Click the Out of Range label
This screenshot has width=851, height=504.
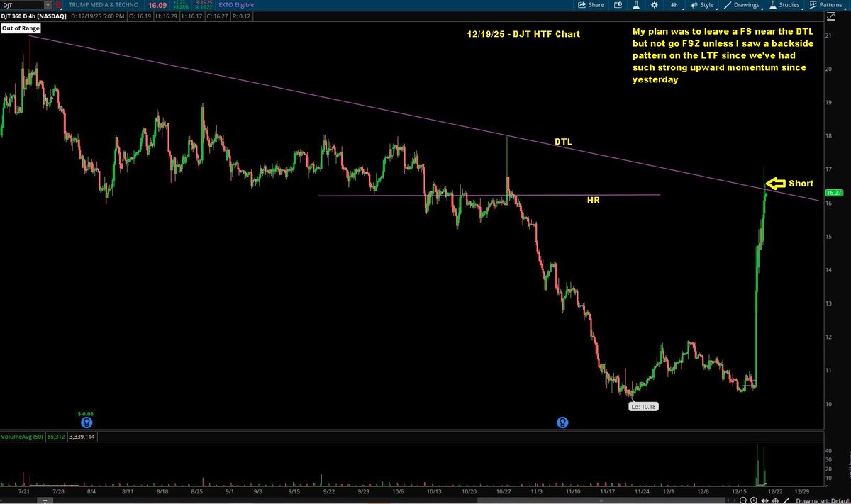pos(21,28)
